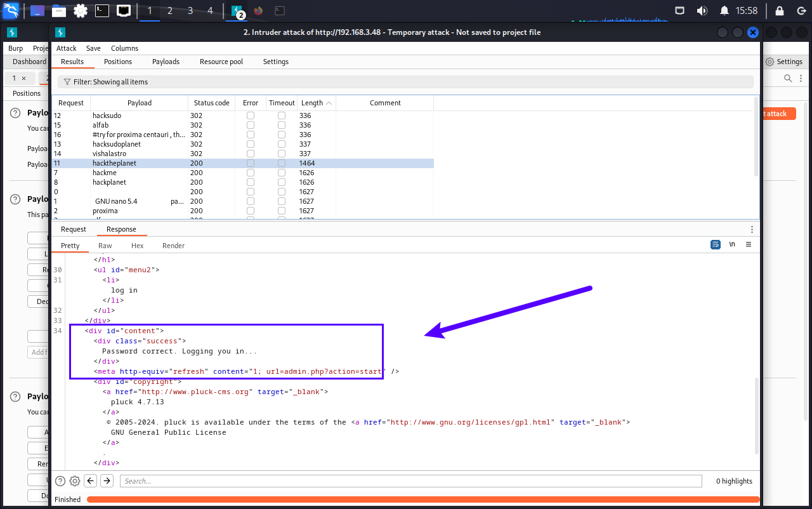Viewport: 812px width, 509px height.
Task: Toggle the \n non-printable characters button
Action: [732, 244]
